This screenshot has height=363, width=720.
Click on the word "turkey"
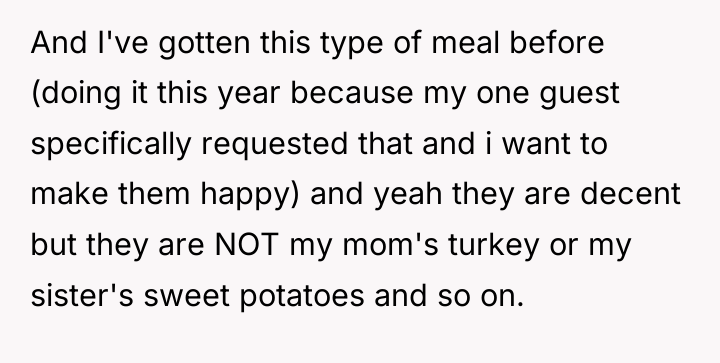point(494,246)
